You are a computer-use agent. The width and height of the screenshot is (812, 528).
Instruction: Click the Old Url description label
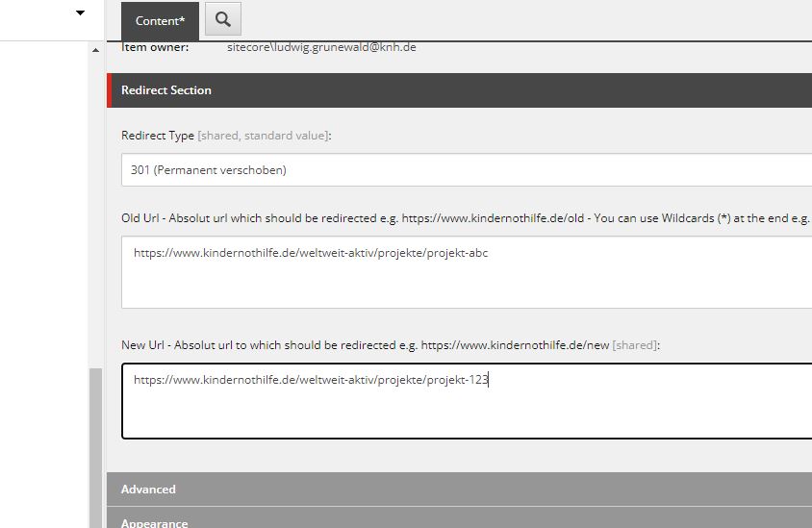click(x=467, y=218)
